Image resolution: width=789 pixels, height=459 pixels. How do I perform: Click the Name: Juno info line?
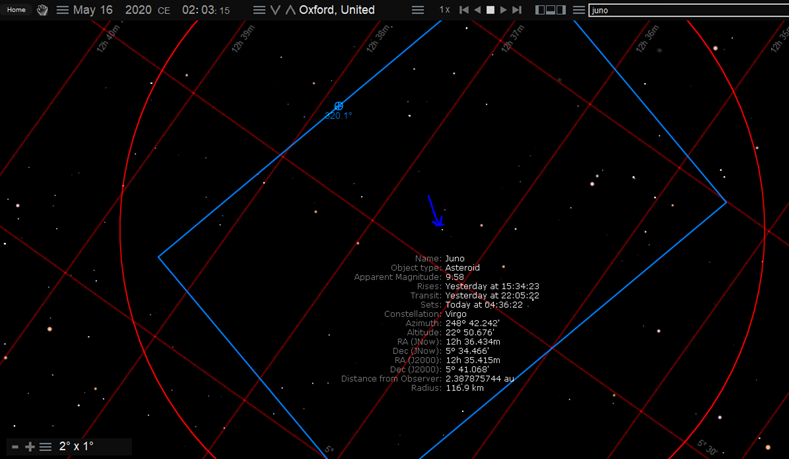(439, 259)
